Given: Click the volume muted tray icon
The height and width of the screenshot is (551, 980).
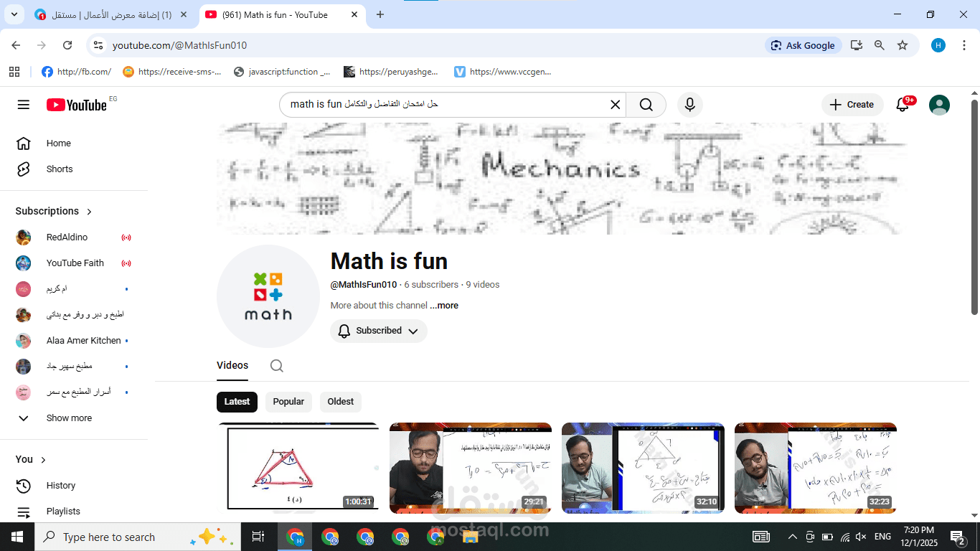Looking at the screenshot, I should tap(861, 537).
